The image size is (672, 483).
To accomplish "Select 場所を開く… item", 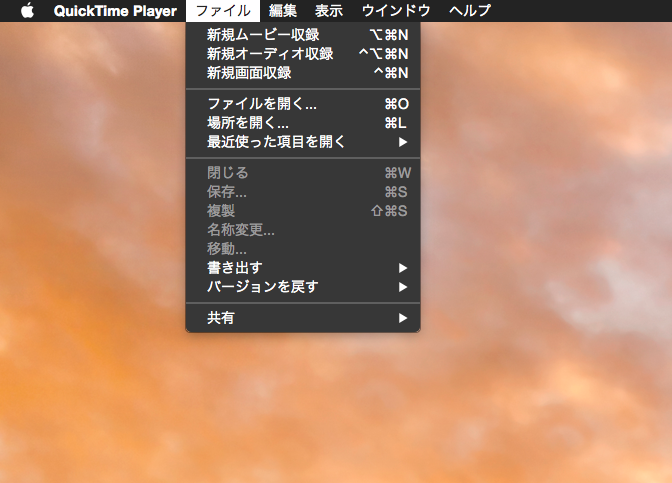I will tap(303, 123).
